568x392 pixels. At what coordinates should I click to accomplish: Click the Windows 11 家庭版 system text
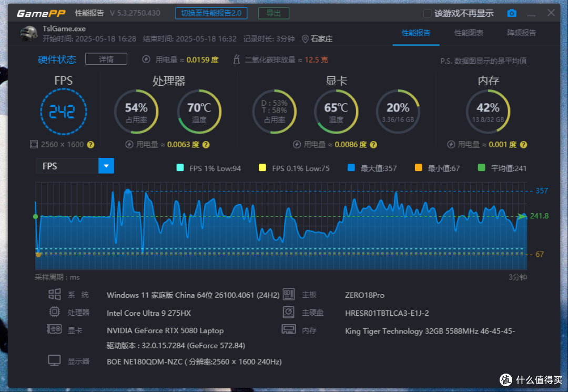(x=192, y=295)
